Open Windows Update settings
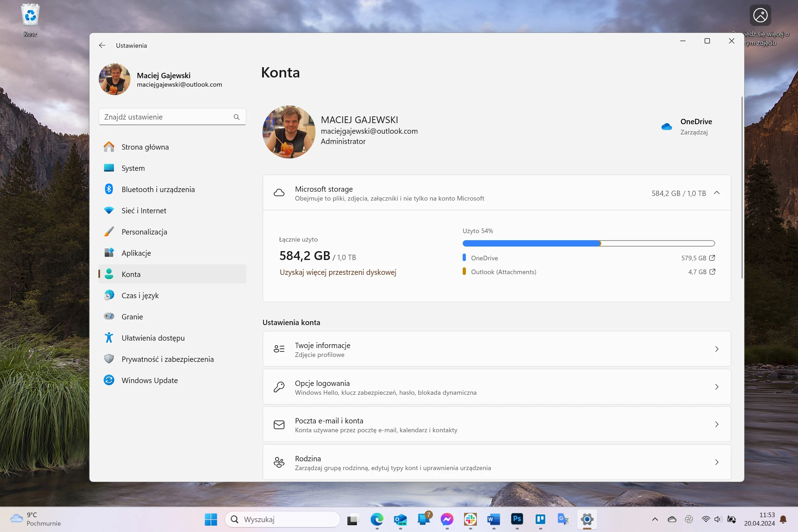798x532 pixels. [172, 380]
